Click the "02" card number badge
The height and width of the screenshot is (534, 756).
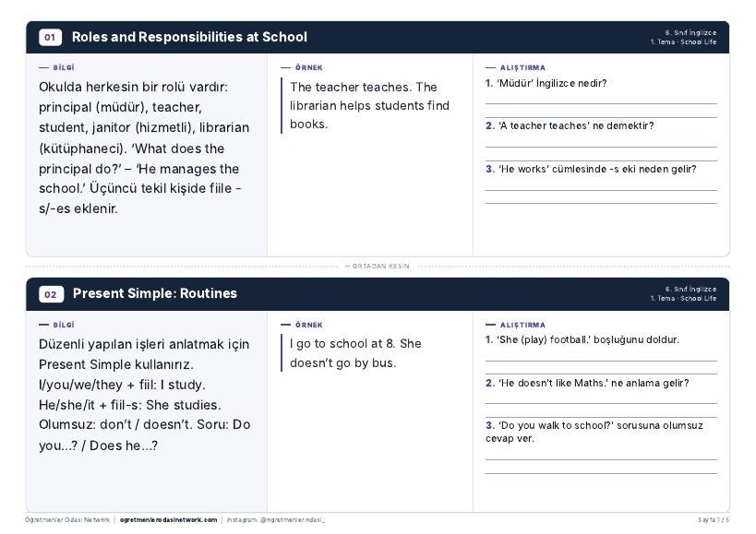51,294
